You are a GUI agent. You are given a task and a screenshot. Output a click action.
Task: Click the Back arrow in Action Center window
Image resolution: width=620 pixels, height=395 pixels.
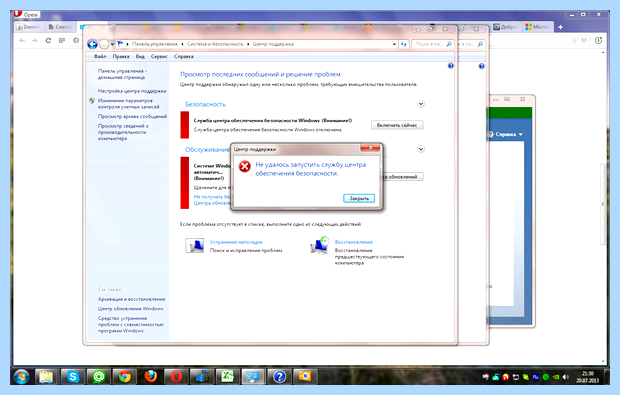point(93,44)
